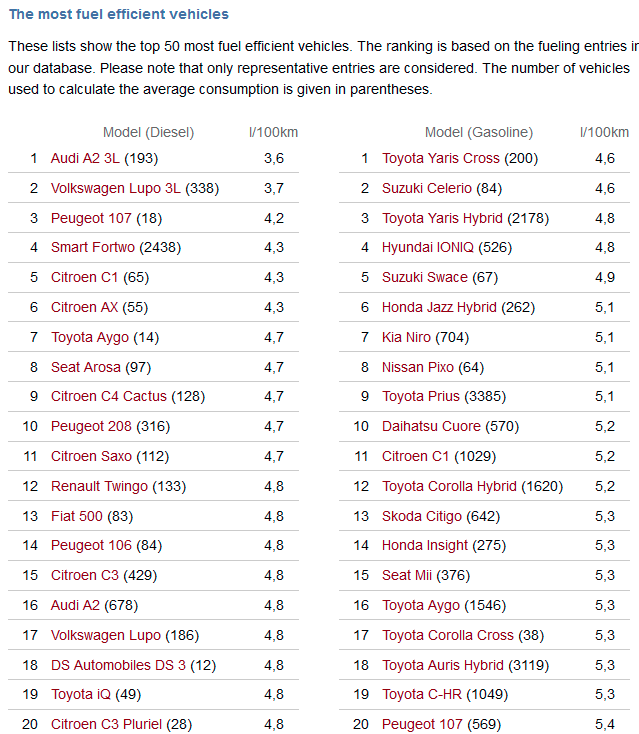Open the Renault Twingo diesel link

(99, 486)
